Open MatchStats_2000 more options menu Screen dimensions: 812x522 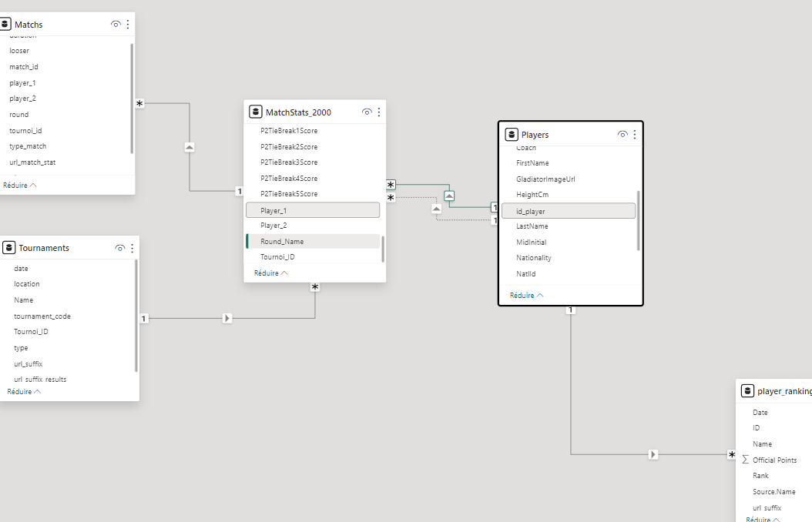pyautogui.click(x=379, y=112)
